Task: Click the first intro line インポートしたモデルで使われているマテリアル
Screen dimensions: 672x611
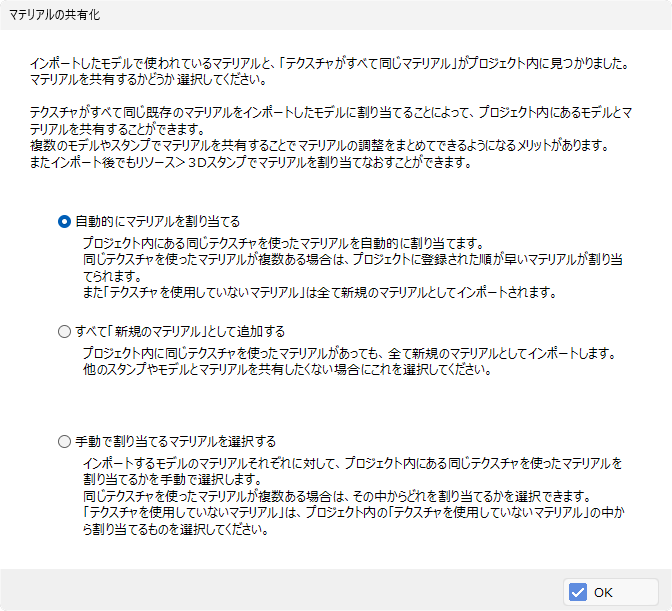Action: tap(330, 63)
